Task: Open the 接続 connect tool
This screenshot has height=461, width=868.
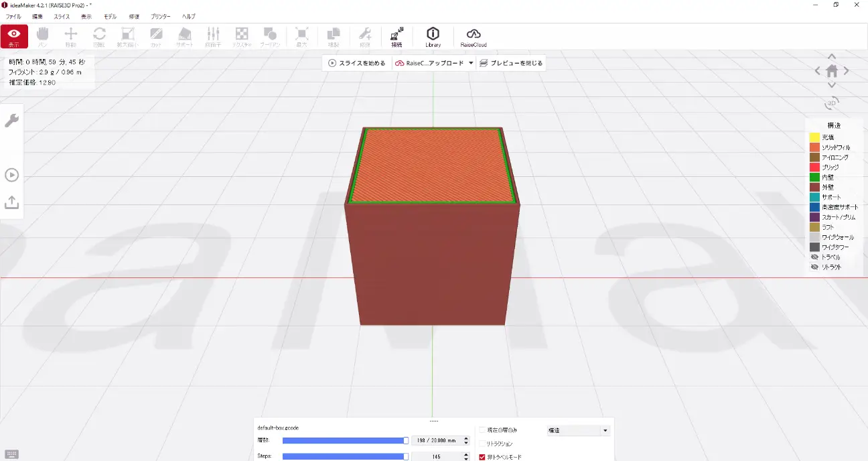Action: [x=396, y=36]
